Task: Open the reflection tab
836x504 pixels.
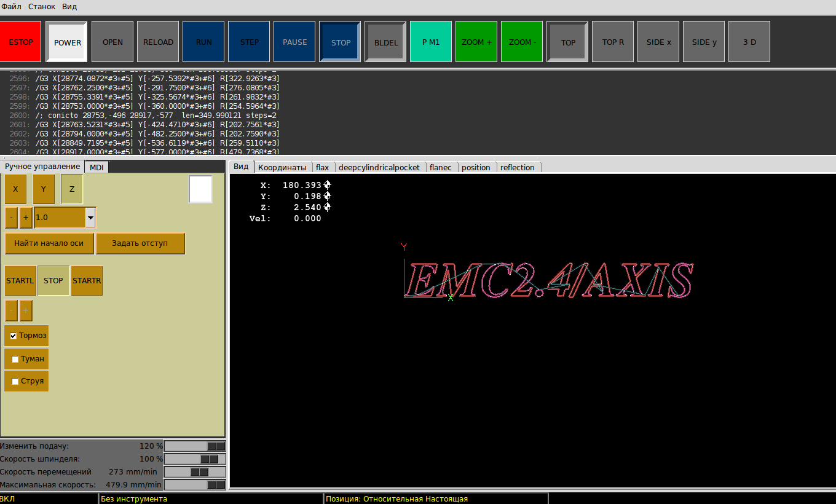Action: point(518,167)
